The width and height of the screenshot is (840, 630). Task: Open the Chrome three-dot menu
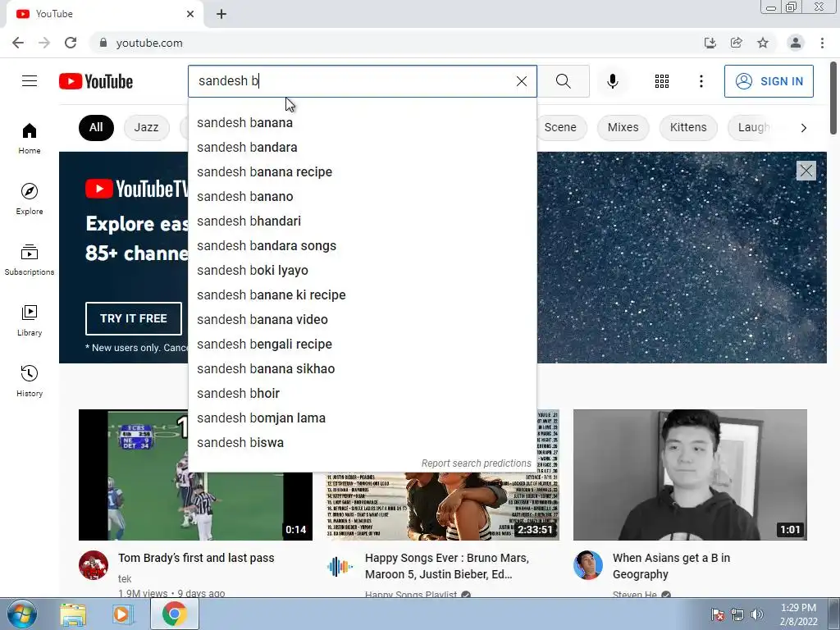click(822, 43)
